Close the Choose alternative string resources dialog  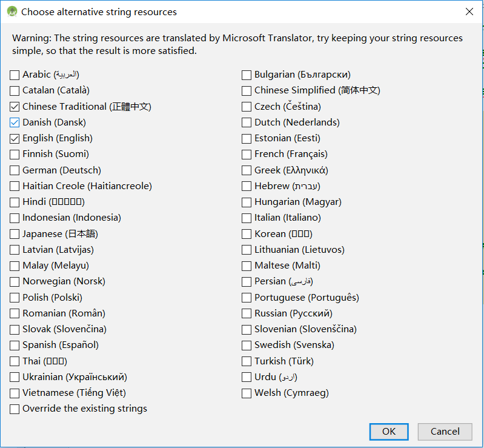469,12
